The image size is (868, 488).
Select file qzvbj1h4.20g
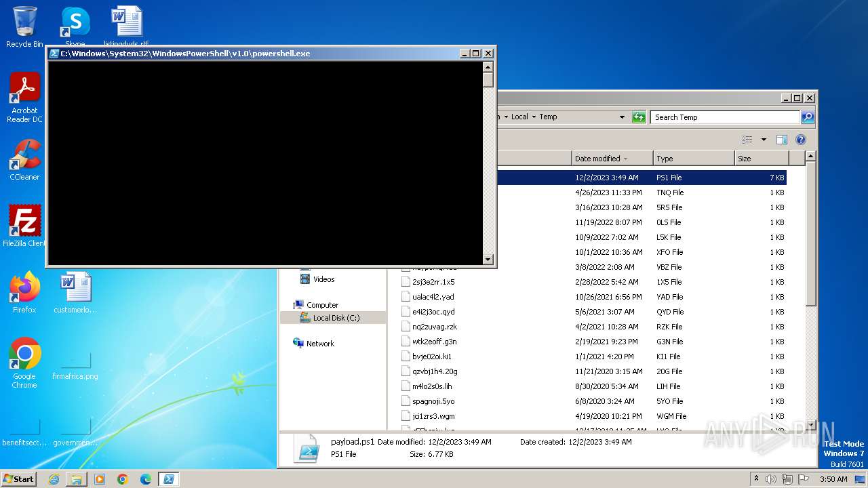[435, 371]
